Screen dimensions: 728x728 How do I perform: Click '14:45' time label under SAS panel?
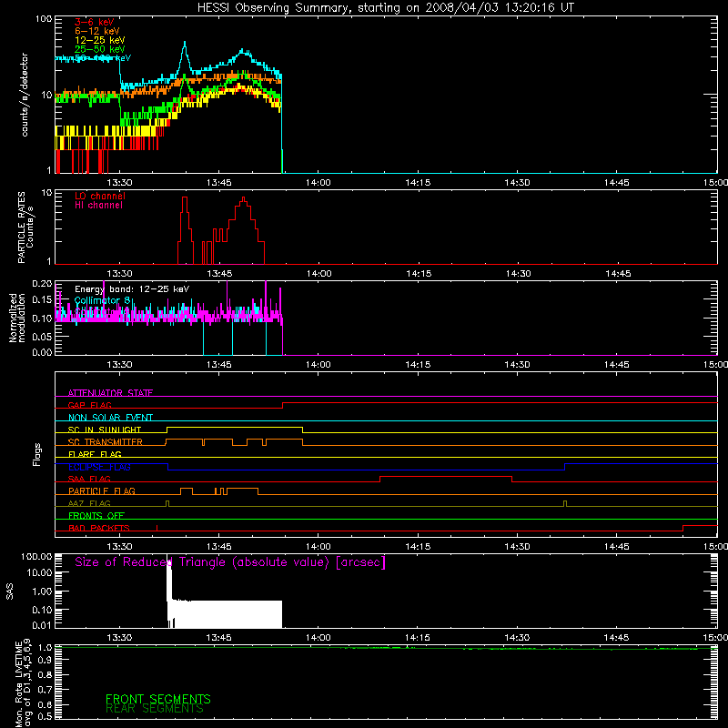pyautogui.click(x=617, y=638)
